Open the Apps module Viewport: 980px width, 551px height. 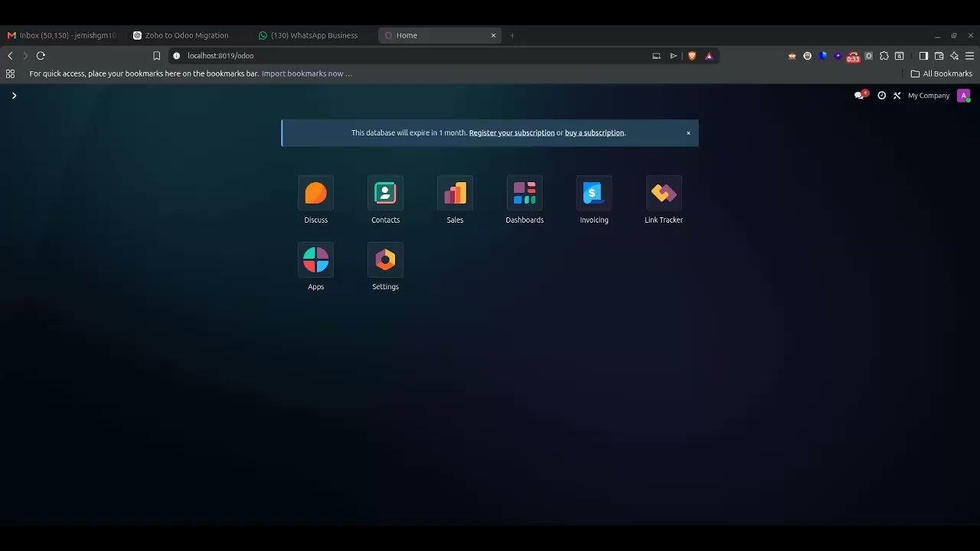coord(315,266)
